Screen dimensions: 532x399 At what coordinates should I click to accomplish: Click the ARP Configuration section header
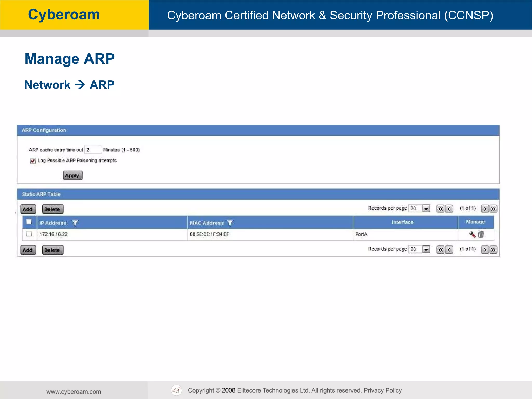tap(258, 130)
